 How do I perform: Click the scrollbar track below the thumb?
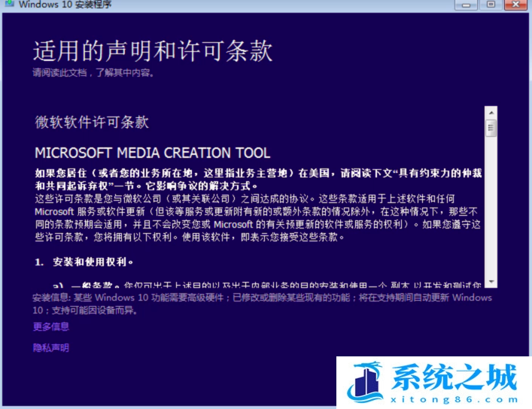coord(491,207)
